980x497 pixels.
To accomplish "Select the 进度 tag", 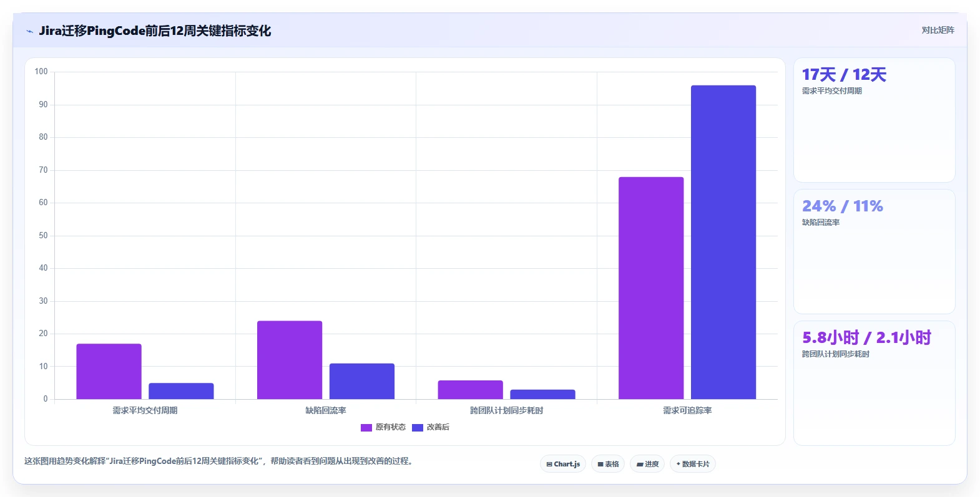I will [x=647, y=464].
